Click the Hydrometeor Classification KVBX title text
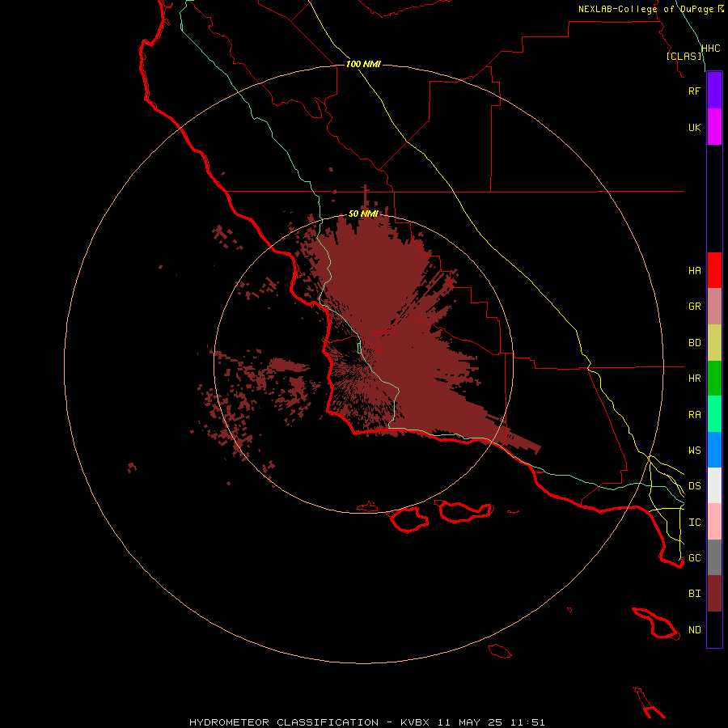 pos(366,722)
